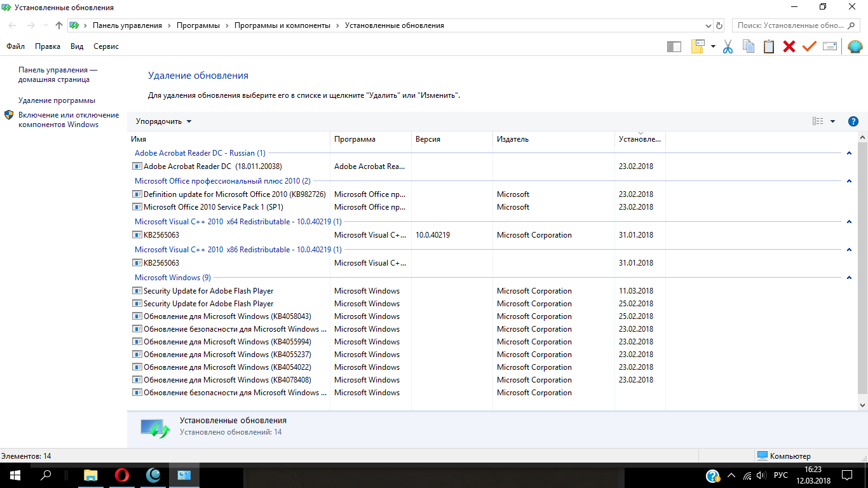Collapse the Visual C++ 2010 x64 Redistributable group
The width and height of the screenshot is (868, 488).
tap(849, 222)
